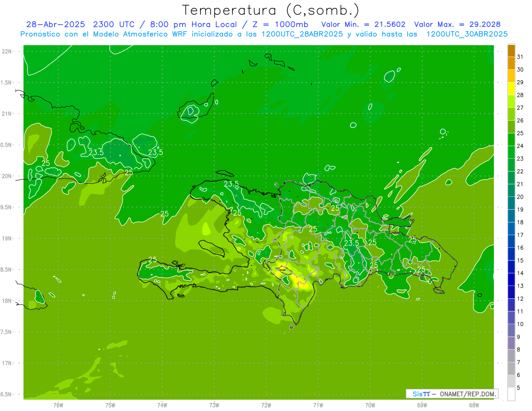Click the colorbar legend value '20'
The height and width of the screenshot is (411, 532).
[x=520, y=197]
